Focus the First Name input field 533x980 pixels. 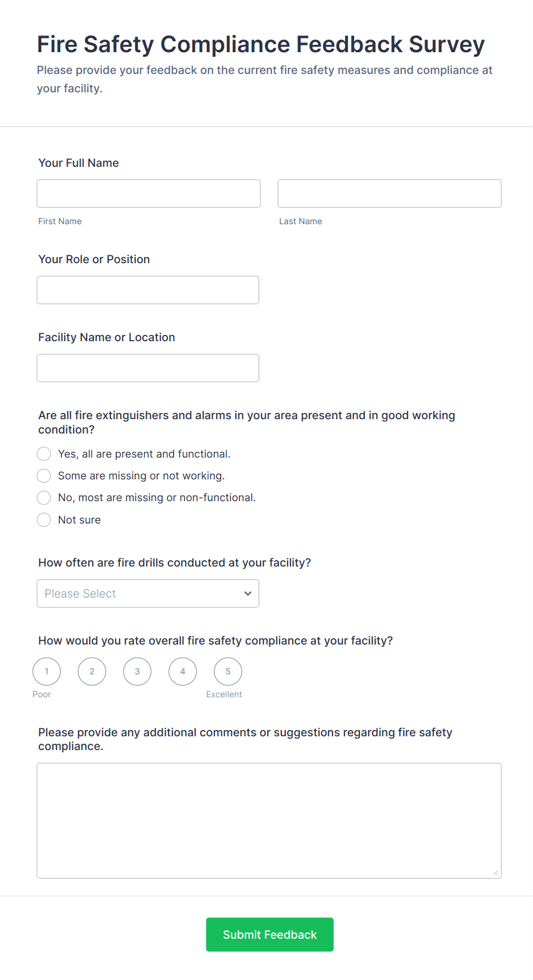click(148, 193)
